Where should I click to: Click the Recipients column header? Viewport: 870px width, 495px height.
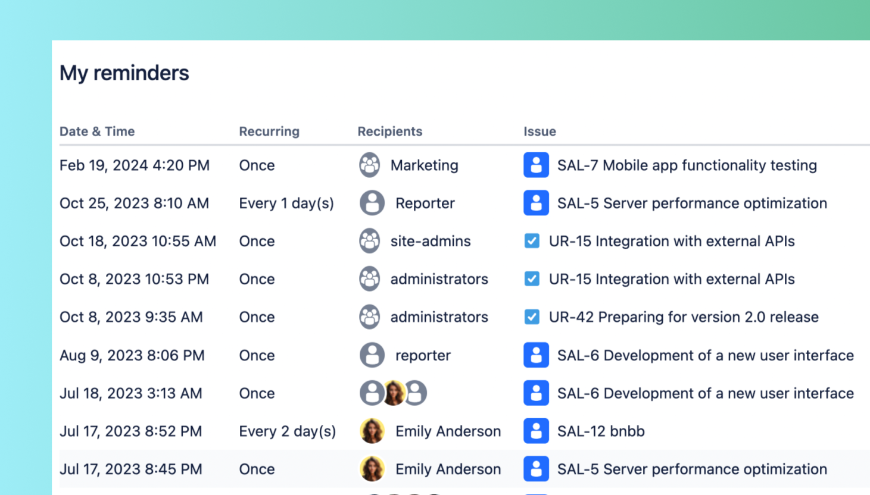pos(390,131)
